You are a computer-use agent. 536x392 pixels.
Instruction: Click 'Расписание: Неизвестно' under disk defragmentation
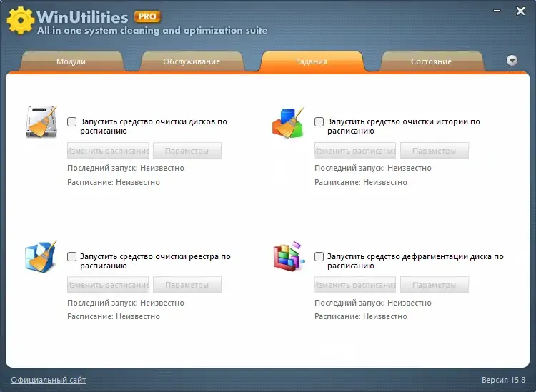click(361, 316)
